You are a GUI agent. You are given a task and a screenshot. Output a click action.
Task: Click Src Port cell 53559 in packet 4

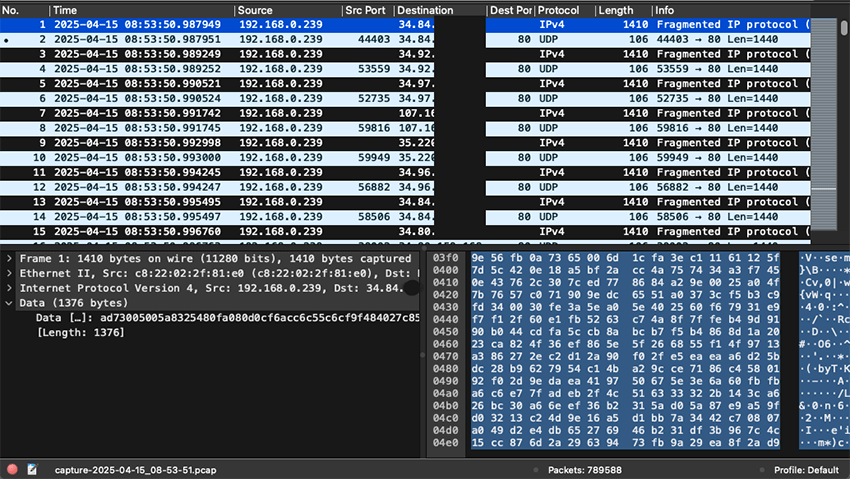click(x=374, y=69)
